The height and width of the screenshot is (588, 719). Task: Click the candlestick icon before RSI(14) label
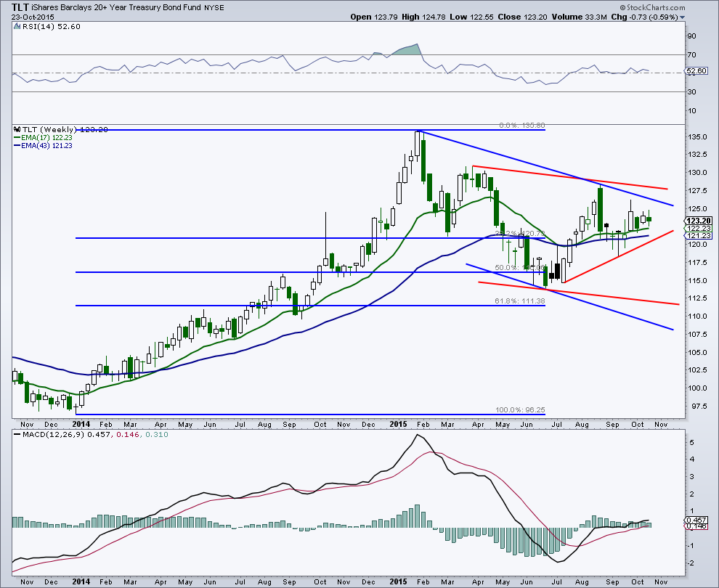[18, 27]
